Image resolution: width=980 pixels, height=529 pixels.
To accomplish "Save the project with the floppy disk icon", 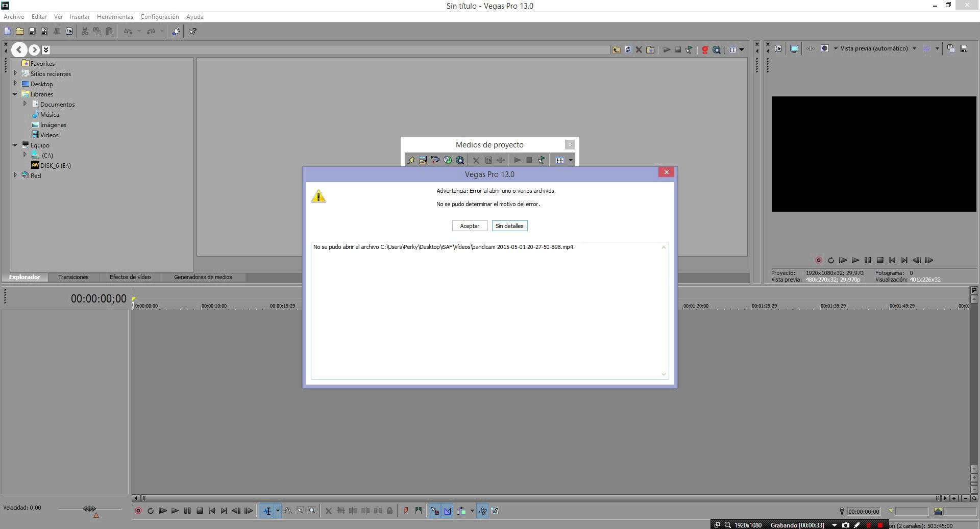I will coord(32,31).
